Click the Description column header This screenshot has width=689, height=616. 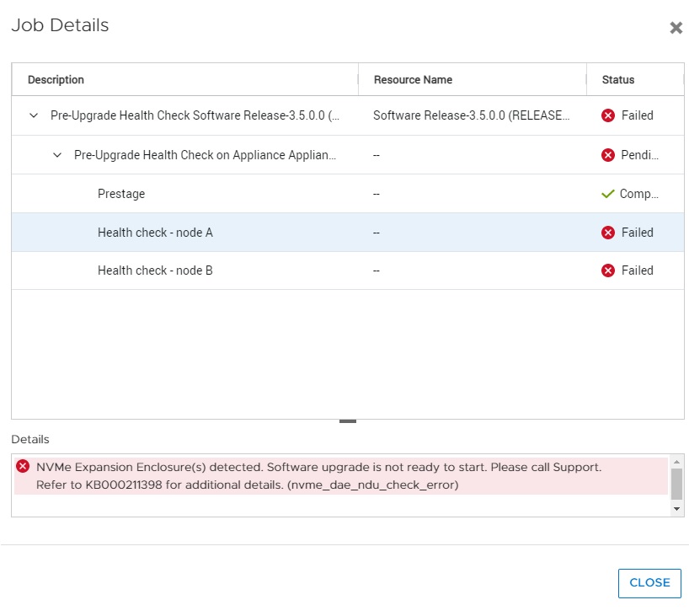click(x=56, y=79)
